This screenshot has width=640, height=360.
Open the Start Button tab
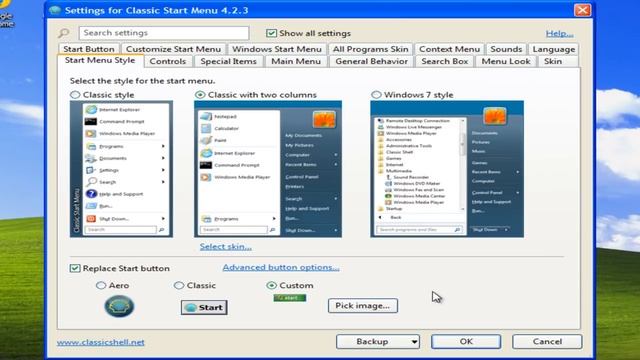tap(89, 49)
